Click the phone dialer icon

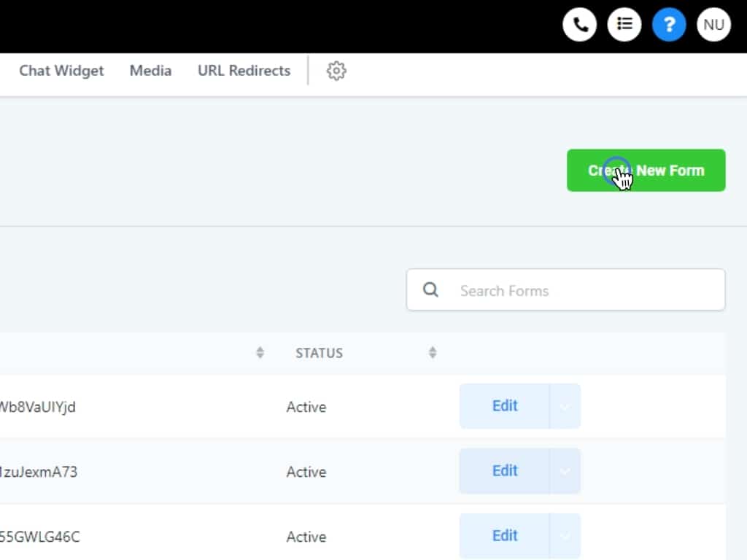pos(580,25)
